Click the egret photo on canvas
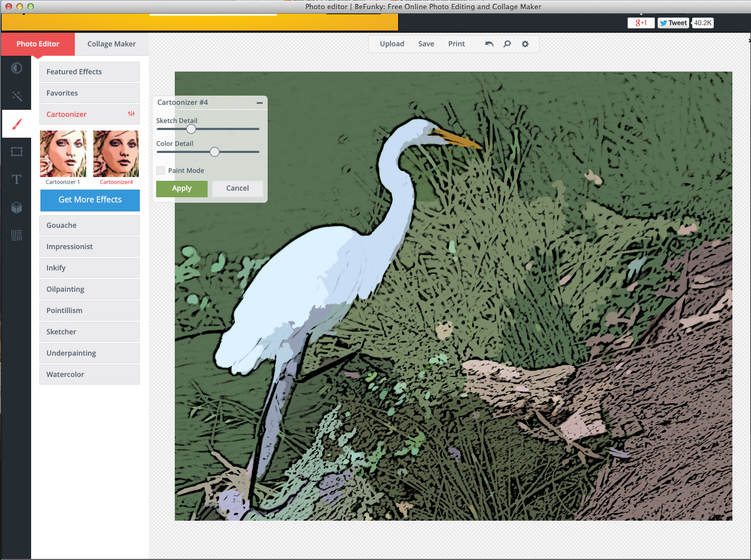Viewport: 751px width, 560px height. point(453,296)
